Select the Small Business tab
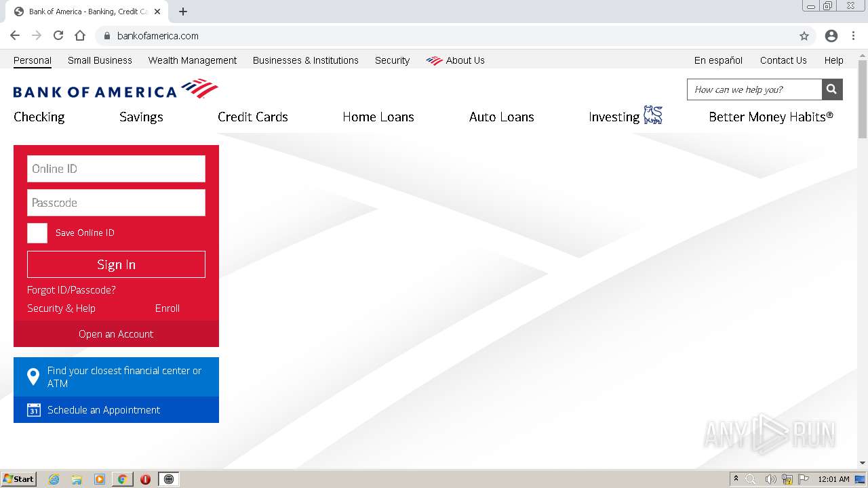 (x=100, y=60)
